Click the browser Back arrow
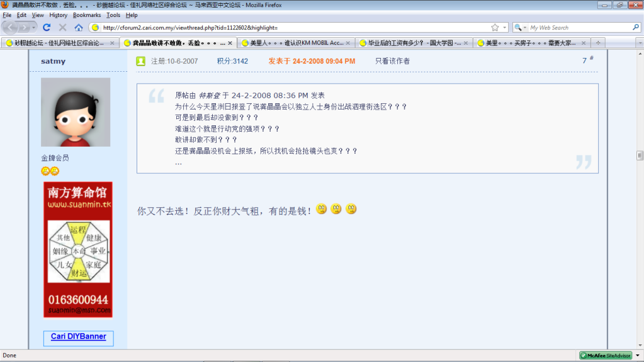This screenshot has width=644, height=362. (x=13, y=28)
